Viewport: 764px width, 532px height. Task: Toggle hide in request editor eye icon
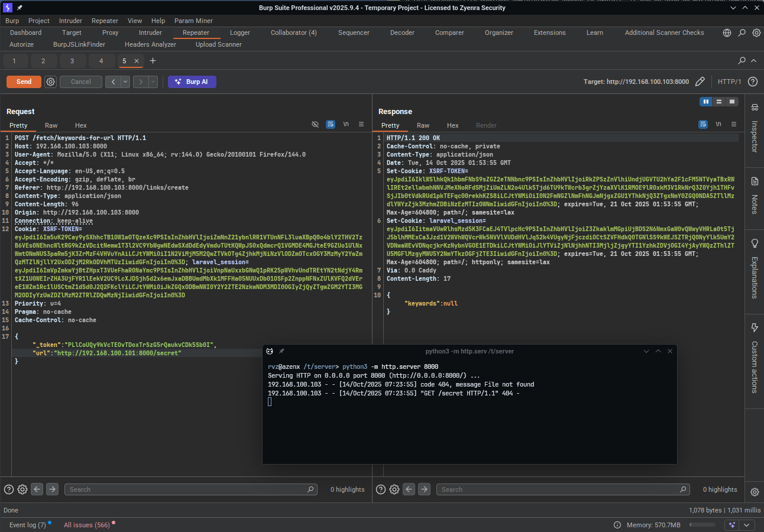315,124
